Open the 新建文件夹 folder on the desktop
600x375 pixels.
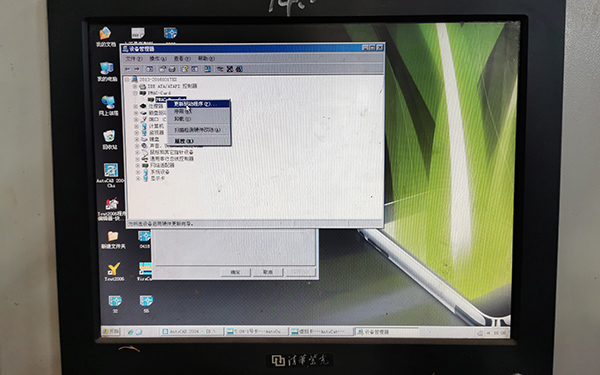tap(113, 240)
